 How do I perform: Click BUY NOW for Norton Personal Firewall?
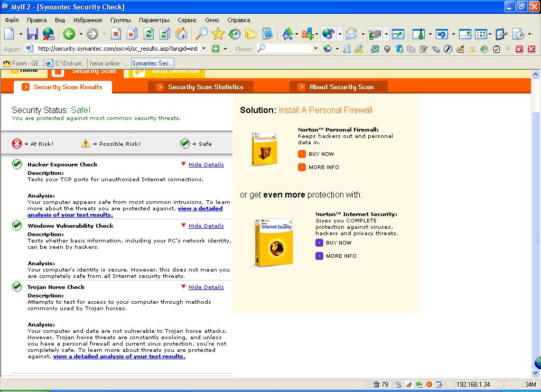tap(316, 154)
